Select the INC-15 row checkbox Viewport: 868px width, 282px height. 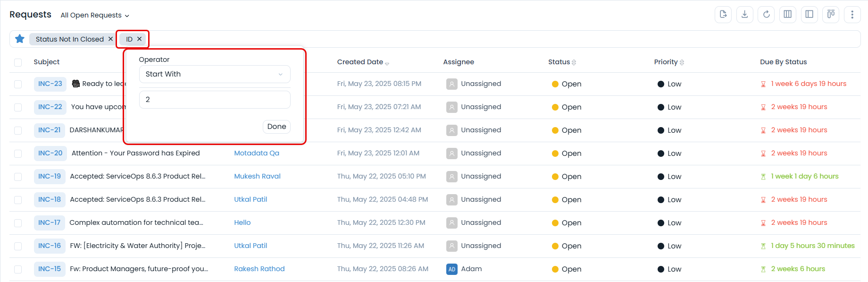[x=18, y=269]
